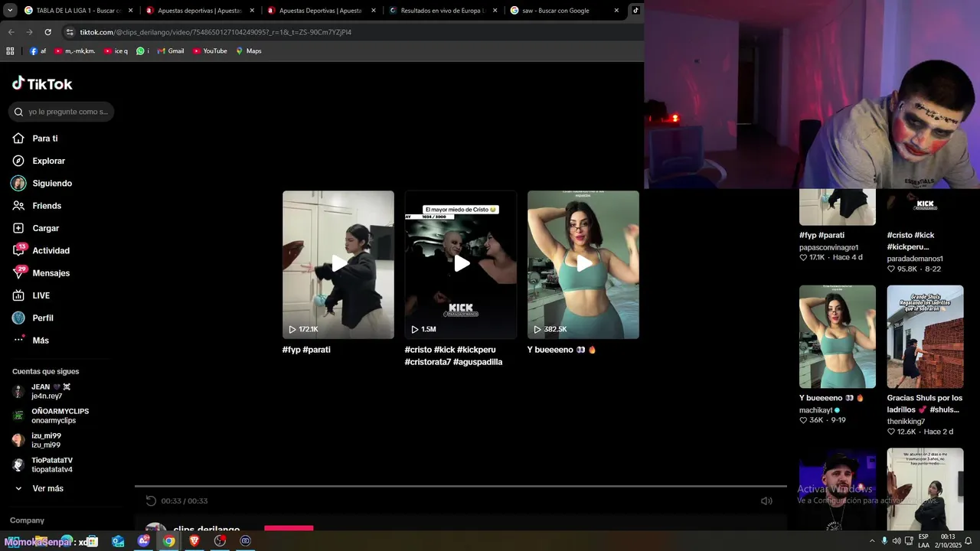Play the 'Y bueeeeno' 382.5K suggested video
980x551 pixels.
(583, 264)
